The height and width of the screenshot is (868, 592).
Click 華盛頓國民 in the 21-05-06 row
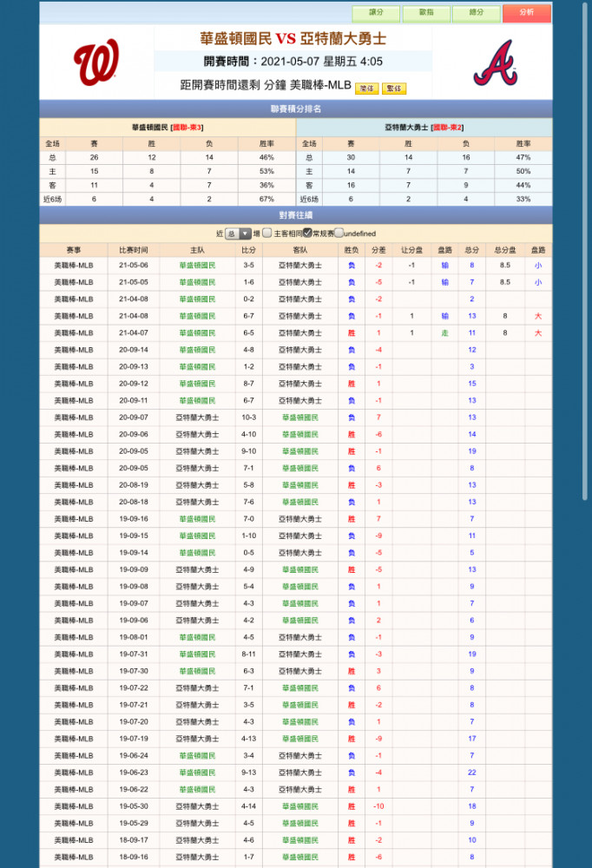197,266
